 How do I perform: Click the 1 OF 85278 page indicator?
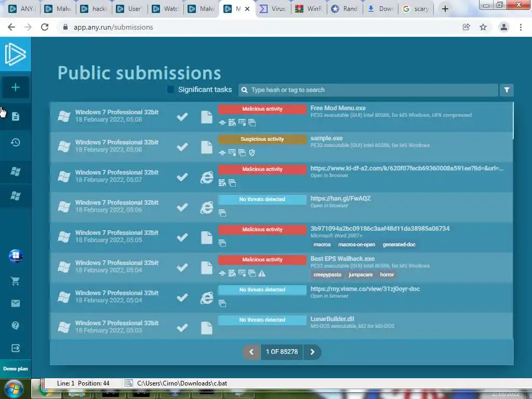click(282, 352)
